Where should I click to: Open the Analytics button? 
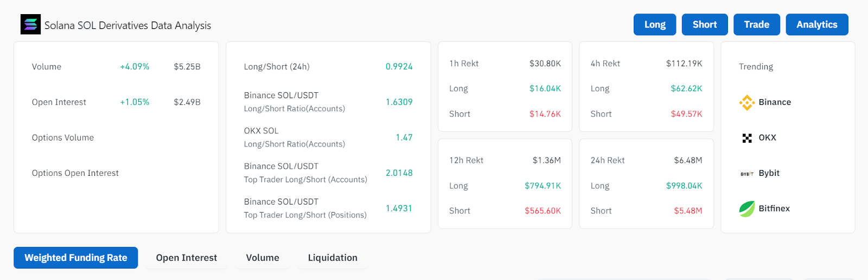[816, 24]
